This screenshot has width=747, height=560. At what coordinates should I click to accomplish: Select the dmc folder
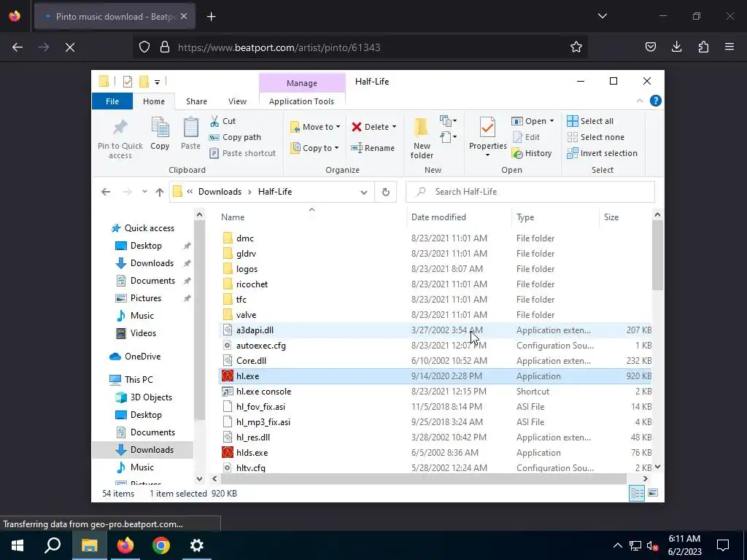point(245,238)
